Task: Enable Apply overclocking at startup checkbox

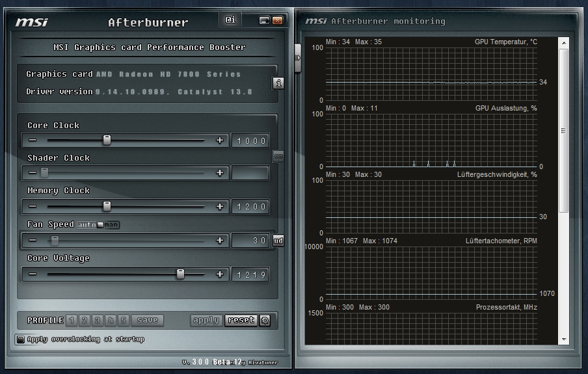Action: click(21, 340)
